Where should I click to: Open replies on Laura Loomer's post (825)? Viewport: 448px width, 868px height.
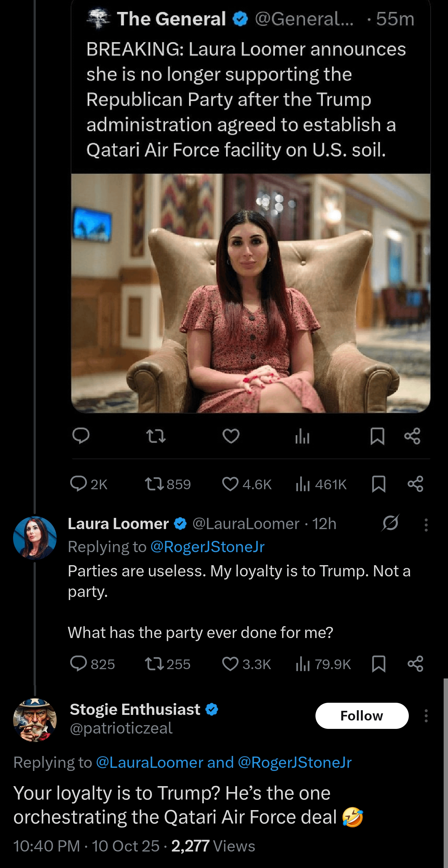[x=78, y=664]
